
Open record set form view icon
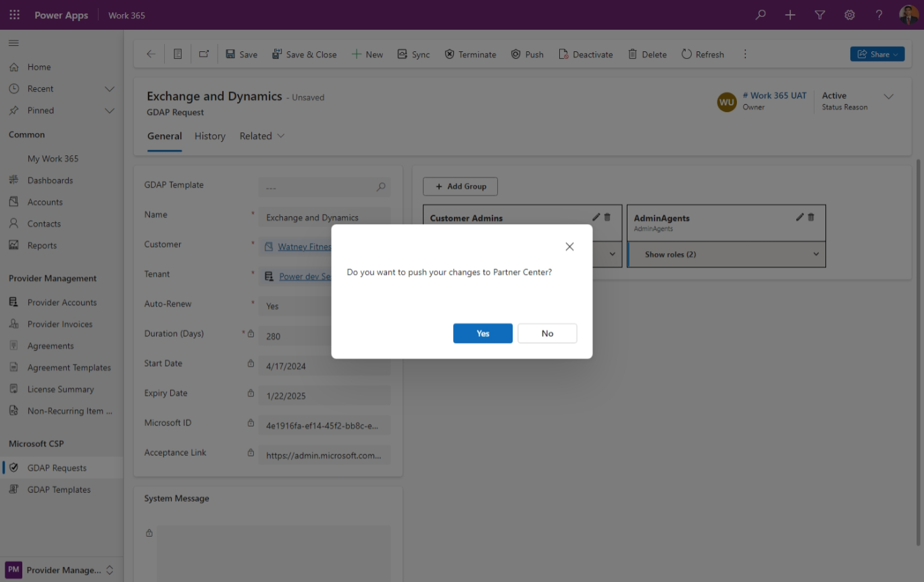click(178, 54)
